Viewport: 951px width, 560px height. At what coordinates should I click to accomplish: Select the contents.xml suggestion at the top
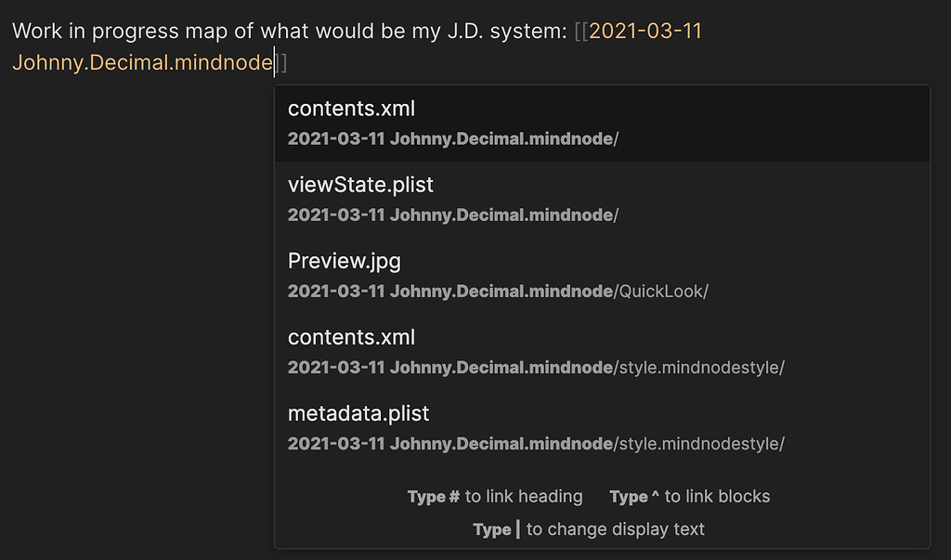pyautogui.click(x=350, y=109)
